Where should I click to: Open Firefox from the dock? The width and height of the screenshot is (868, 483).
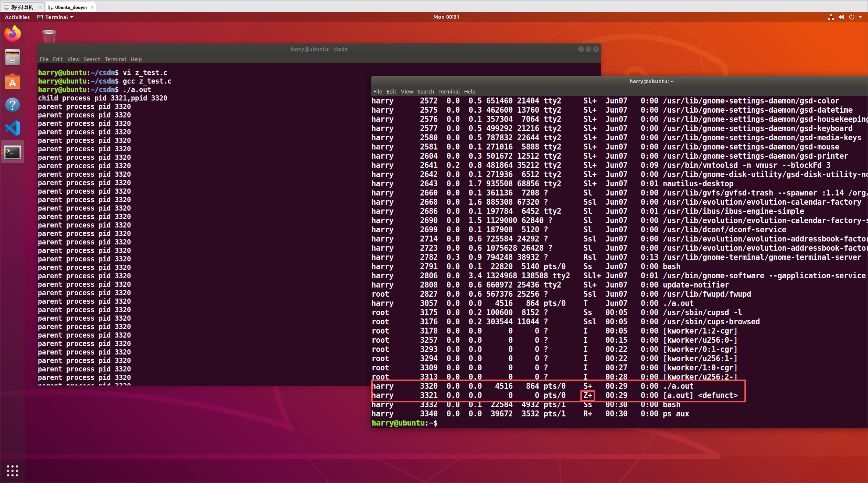tap(13, 34)
